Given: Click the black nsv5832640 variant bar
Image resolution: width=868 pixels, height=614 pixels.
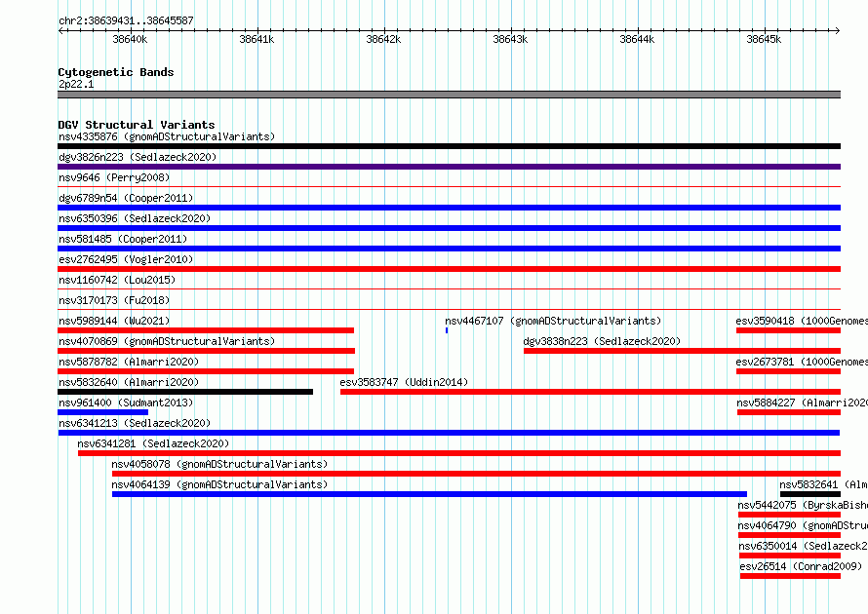Looking at the screenshot, I should point(185,392).
